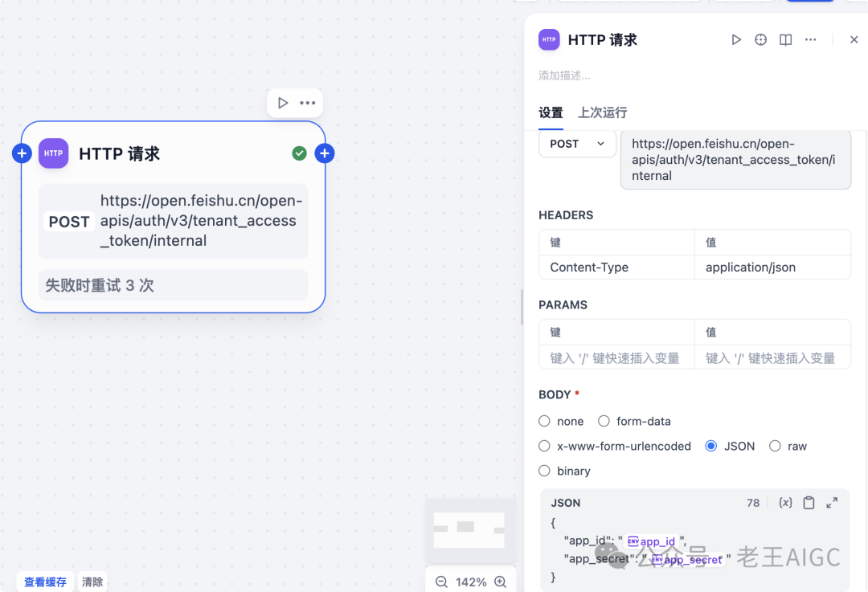Image resolution: width=868 pixels, height=592 pixels.
Task: Run the node from panel header play icon
Action: [x=735, y=40]
